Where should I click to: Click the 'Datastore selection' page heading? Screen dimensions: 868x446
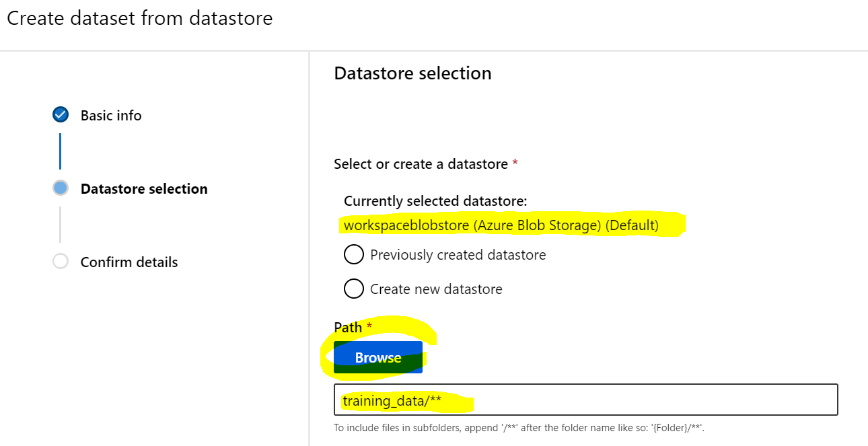(x=412, y=73)
